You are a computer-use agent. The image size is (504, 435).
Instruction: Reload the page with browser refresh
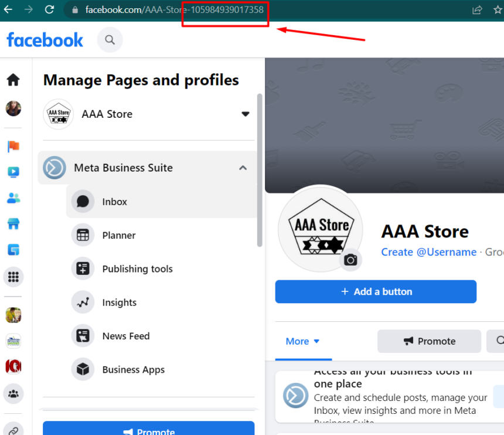point(49,9)
